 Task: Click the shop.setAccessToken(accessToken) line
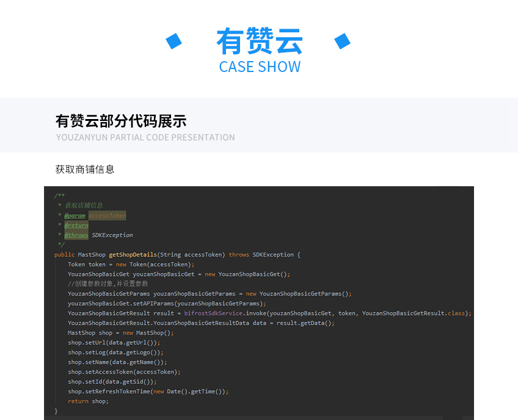point(124,372)
